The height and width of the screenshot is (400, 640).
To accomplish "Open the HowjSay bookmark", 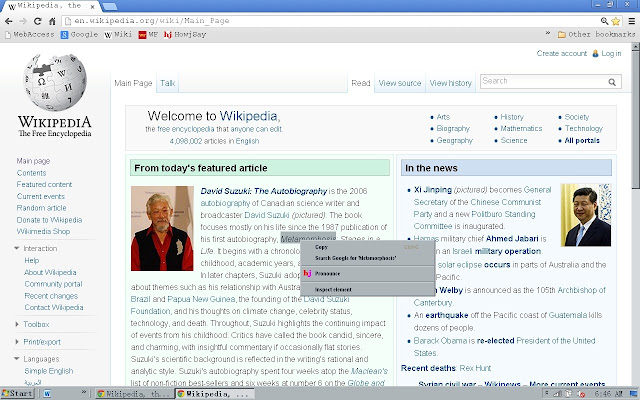I will [185, 35].
